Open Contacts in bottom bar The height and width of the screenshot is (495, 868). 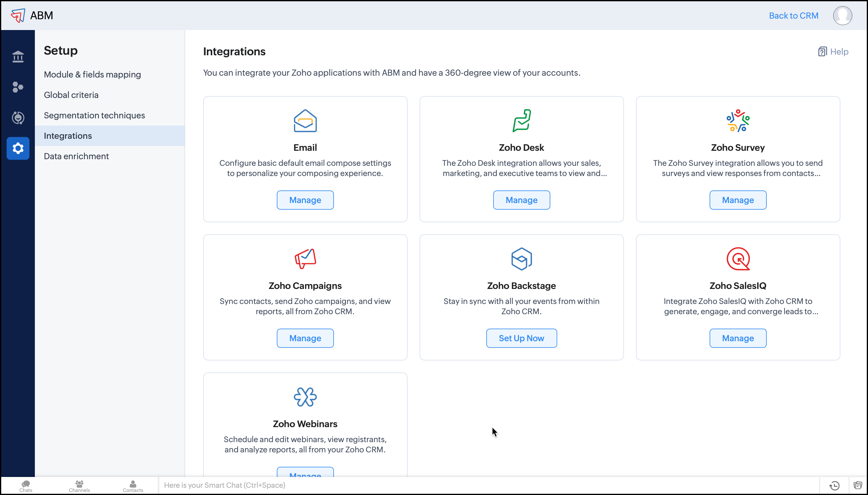coord(133,486)
